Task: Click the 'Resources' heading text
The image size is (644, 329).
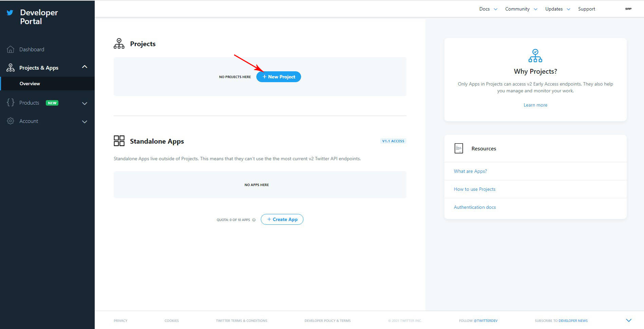Action: [x=484, y=148]
